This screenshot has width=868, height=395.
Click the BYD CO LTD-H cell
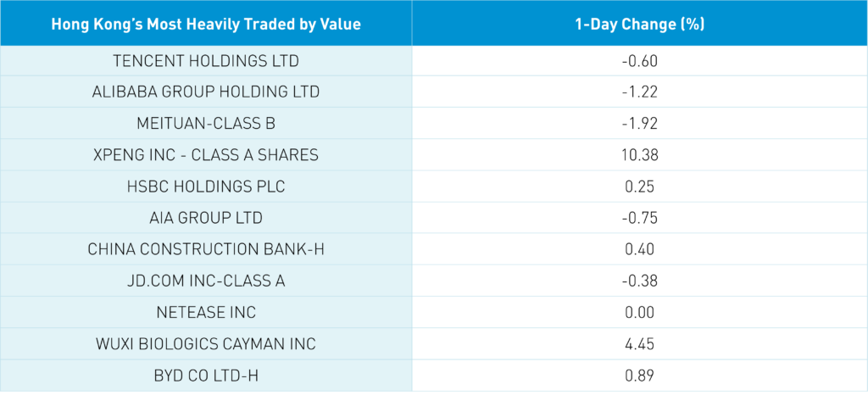pos(206,375)
